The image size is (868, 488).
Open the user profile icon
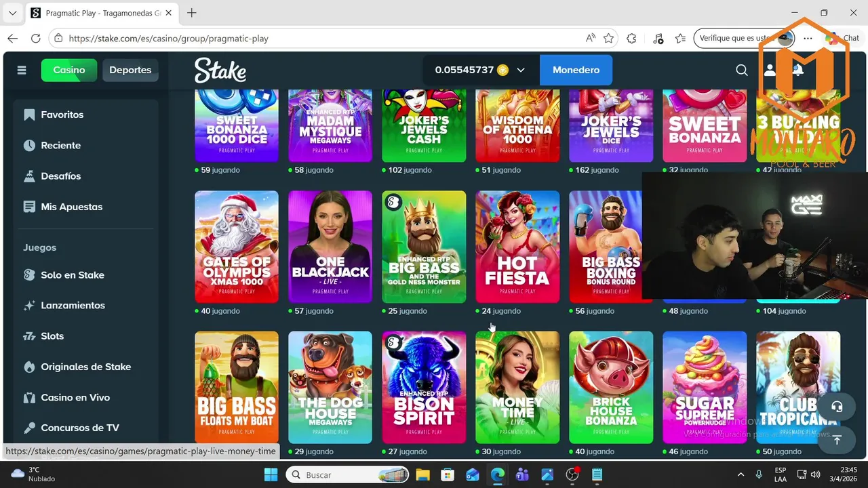point(770,70)
